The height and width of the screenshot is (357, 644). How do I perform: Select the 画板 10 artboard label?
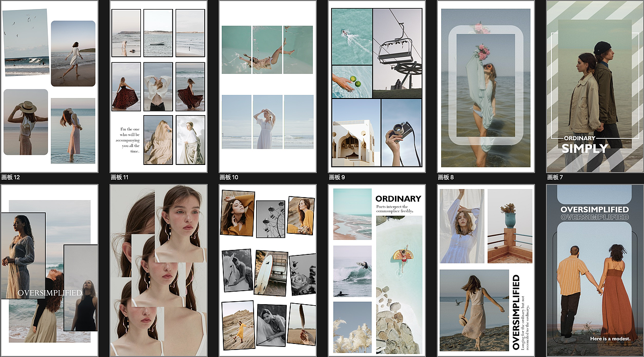pyautogui.click(x=229, y=177)
